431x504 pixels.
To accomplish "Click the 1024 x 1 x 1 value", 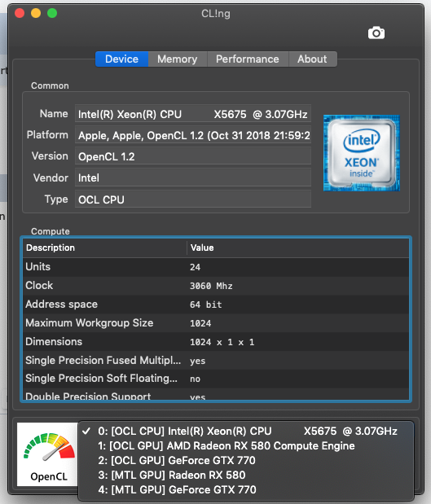I will (222, 342).
